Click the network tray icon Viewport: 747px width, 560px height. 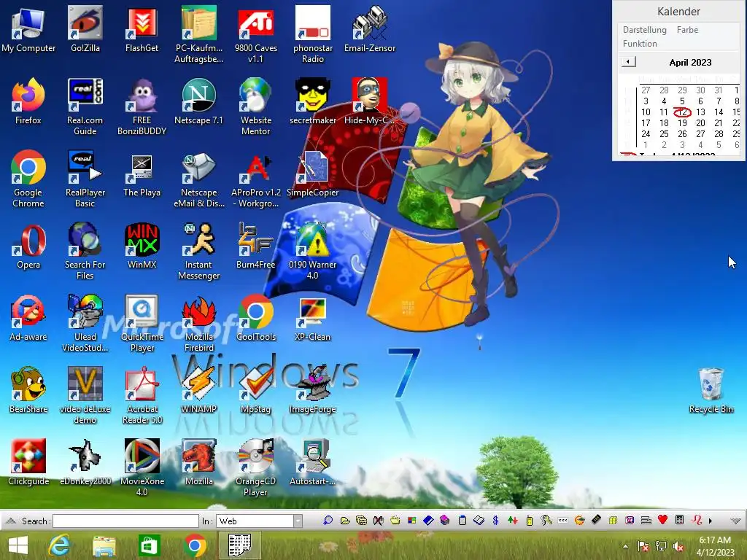(x=661, y=546)
